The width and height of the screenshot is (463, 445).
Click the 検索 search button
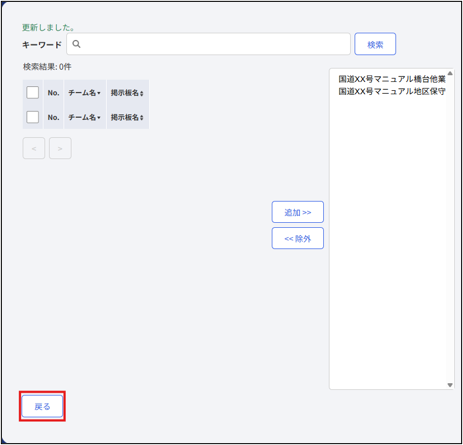point(375,44)
